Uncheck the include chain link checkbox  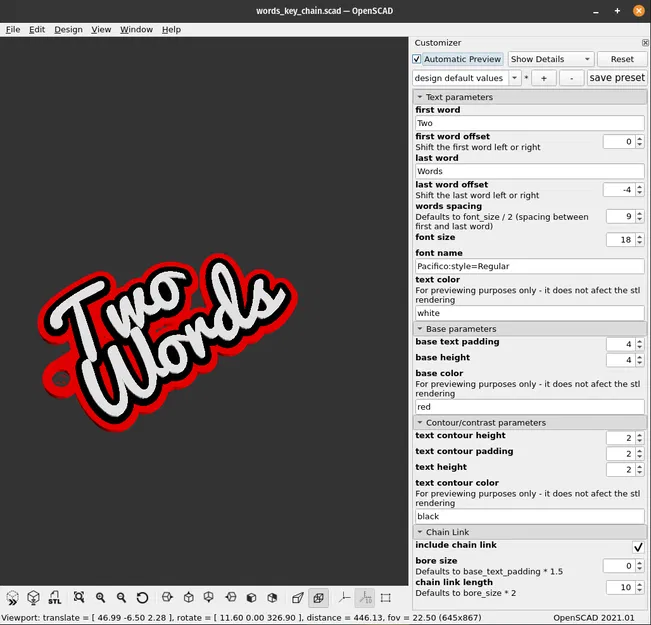pyautogui.click(x=638, y=547)
